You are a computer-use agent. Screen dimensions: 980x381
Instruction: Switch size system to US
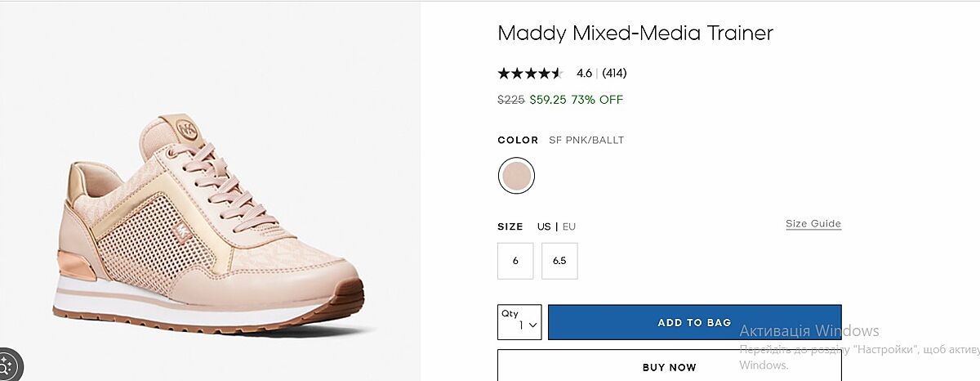coord(544,226)
